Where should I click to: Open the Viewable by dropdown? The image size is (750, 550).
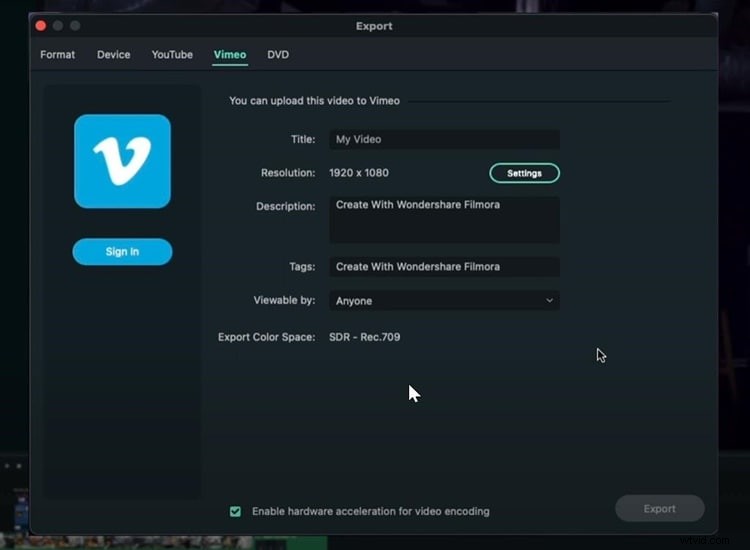coord(444,300)
